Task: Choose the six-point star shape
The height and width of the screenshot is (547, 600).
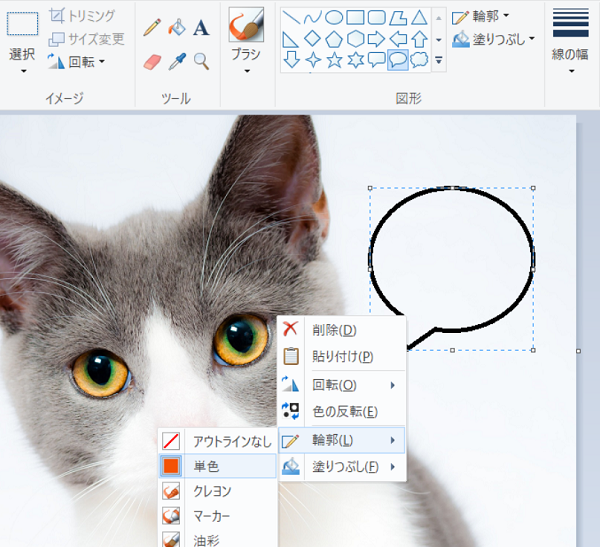Action: [356, 60]
